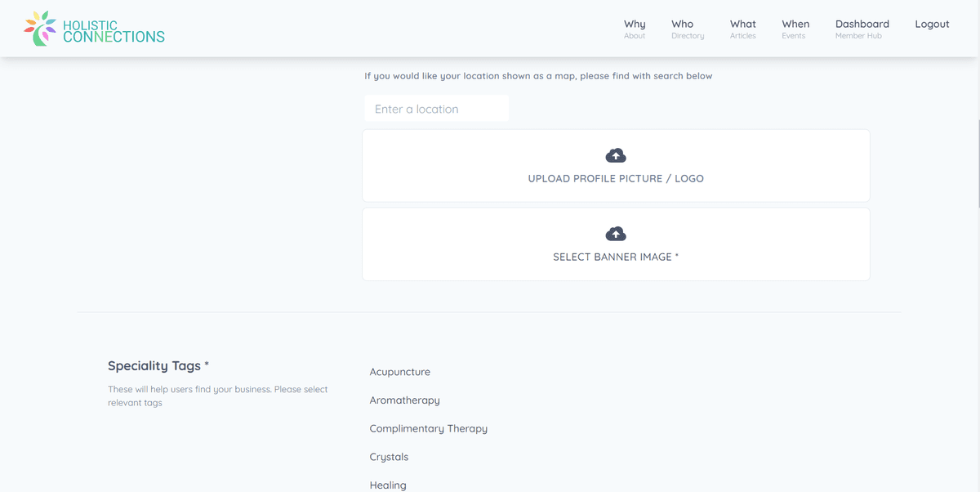This screenshot has width=980, height=492.
Task: Click the Holistic Connections leaf logo icon
Action: (x=41, y=29)
